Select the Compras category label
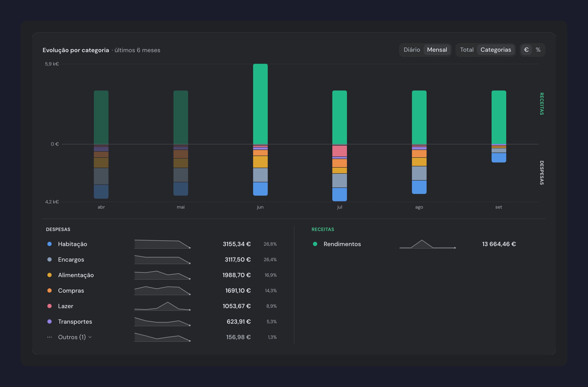Screen dimensions: 588x387 (x=71, y=290)
